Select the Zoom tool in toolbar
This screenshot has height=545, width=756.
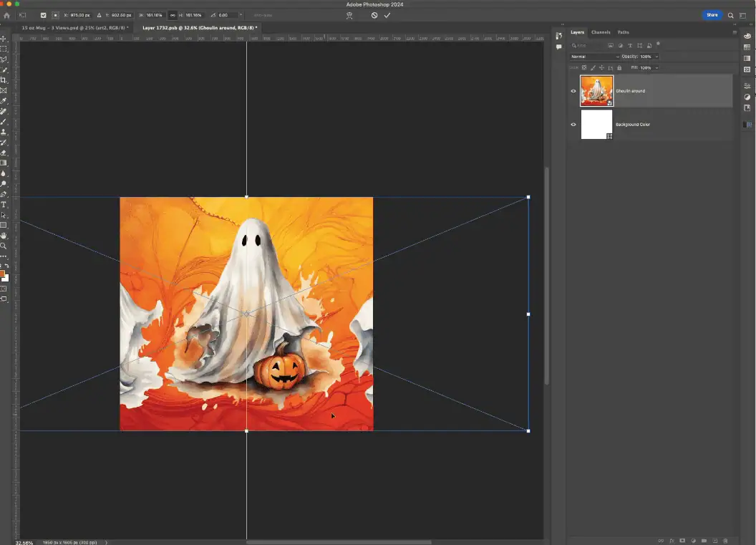click(x=4, y=246)
